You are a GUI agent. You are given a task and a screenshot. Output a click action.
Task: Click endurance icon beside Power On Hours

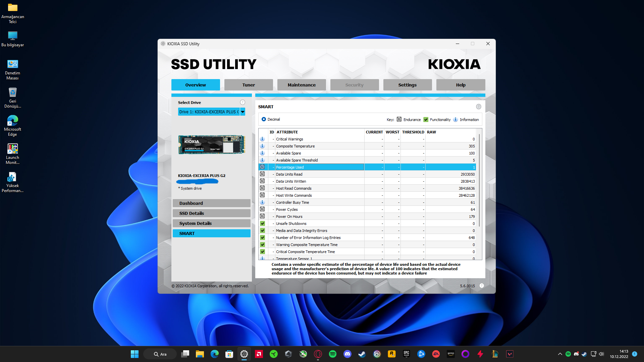[x=262, y=216]
